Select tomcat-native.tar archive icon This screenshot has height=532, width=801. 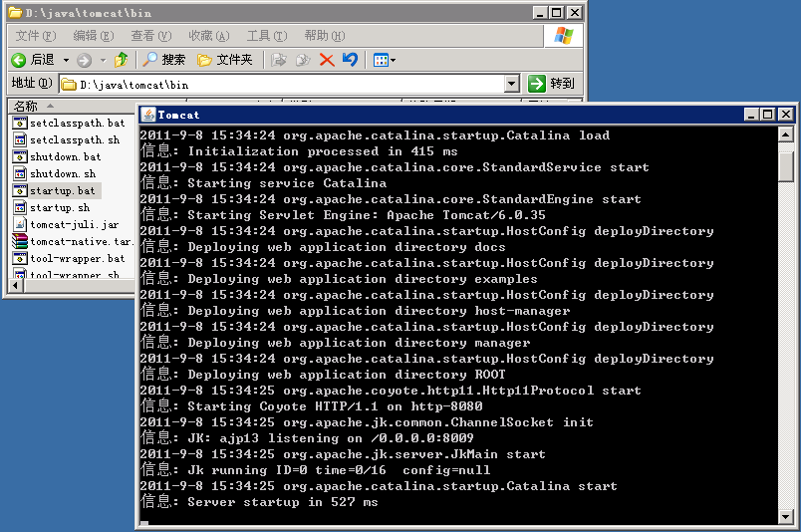[19, 241]
